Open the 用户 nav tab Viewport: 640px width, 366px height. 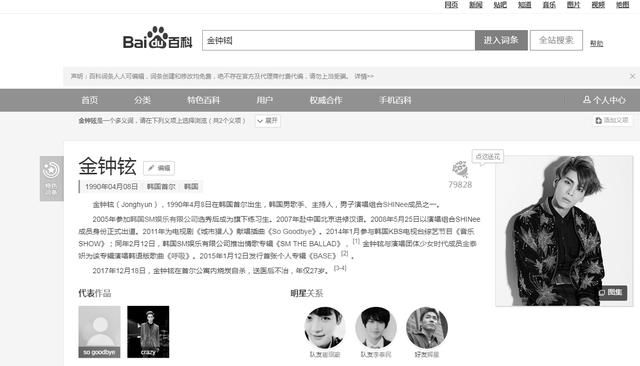264,100
